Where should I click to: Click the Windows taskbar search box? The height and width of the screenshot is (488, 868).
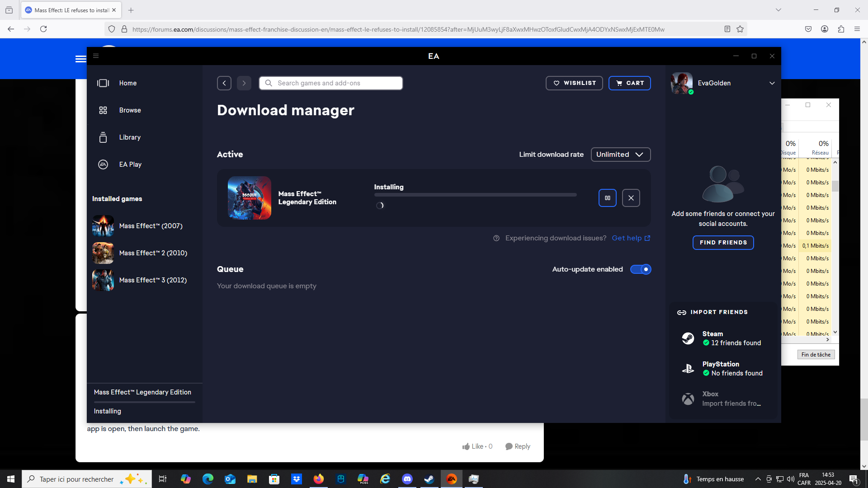point(87,479)
